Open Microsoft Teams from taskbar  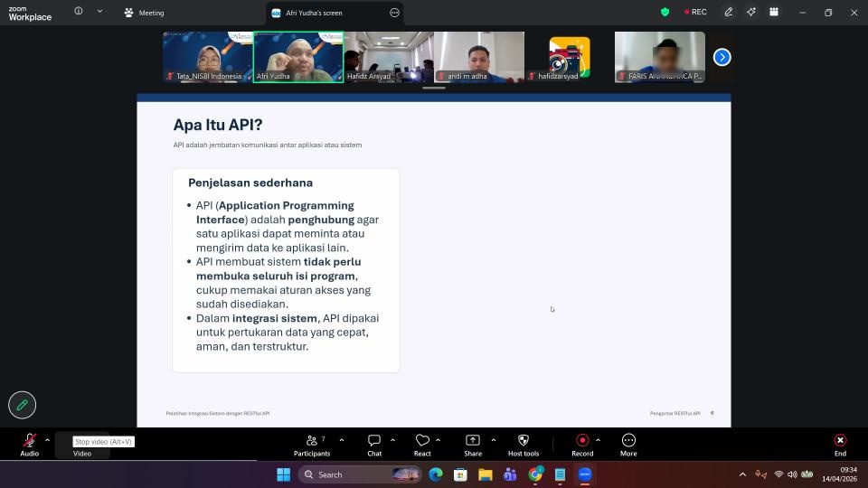point(510,474)
